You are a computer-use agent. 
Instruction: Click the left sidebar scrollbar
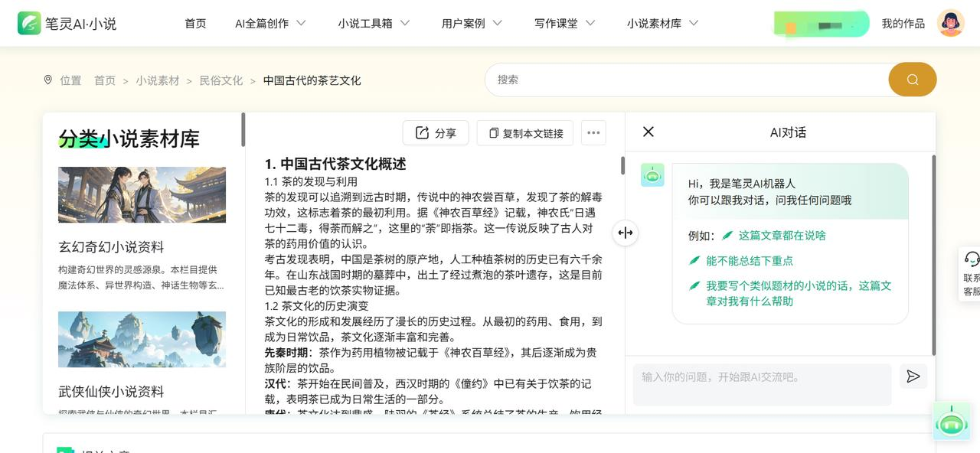(x=243, y=130)
